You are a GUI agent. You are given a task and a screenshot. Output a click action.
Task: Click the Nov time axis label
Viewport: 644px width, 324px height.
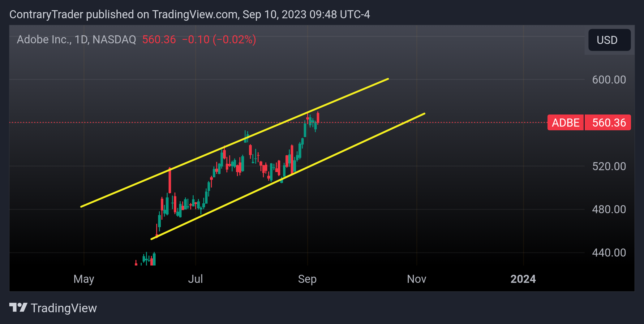417,279
